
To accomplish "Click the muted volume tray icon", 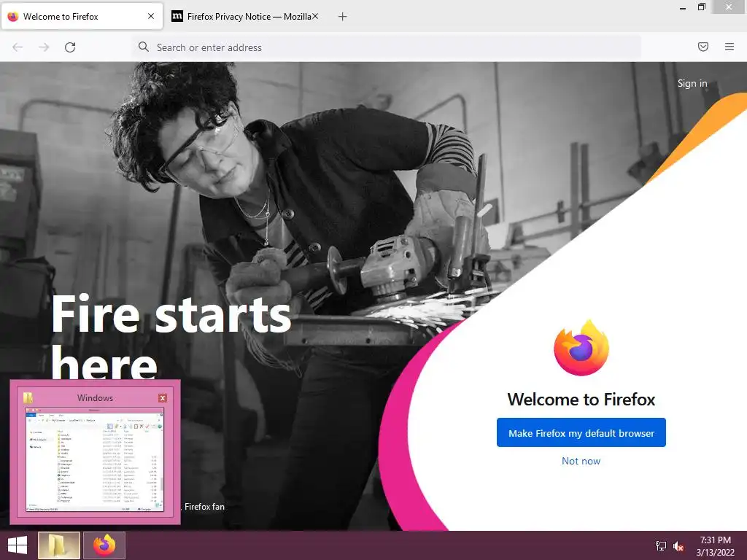I will pyautogui.click(x=678, y=546).
